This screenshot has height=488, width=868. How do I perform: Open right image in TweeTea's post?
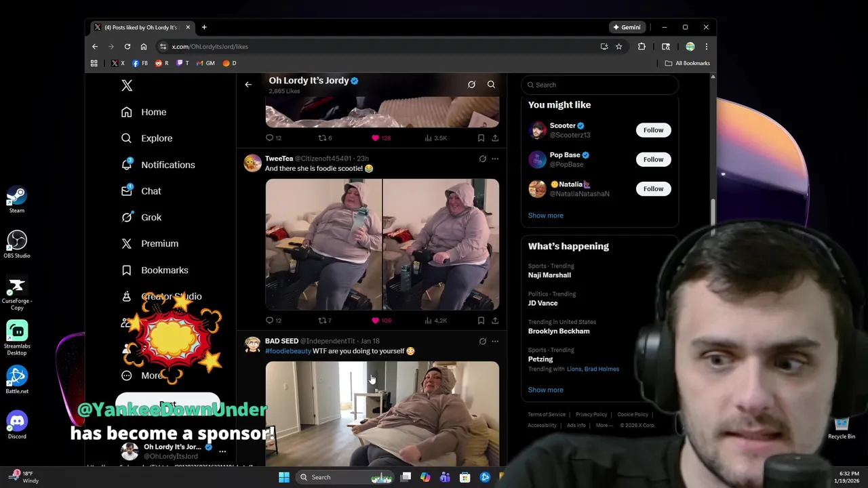(x=441, y=244)
